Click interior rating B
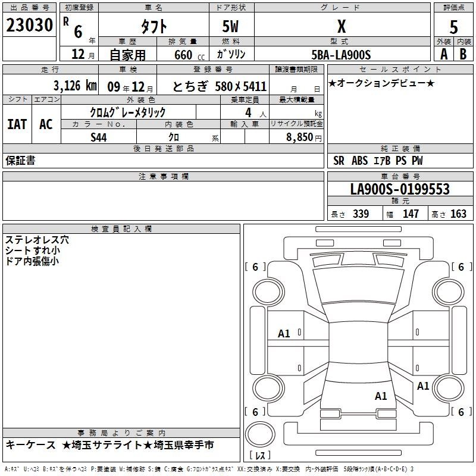Screen dimensions: 476x476 coord(463,54)
